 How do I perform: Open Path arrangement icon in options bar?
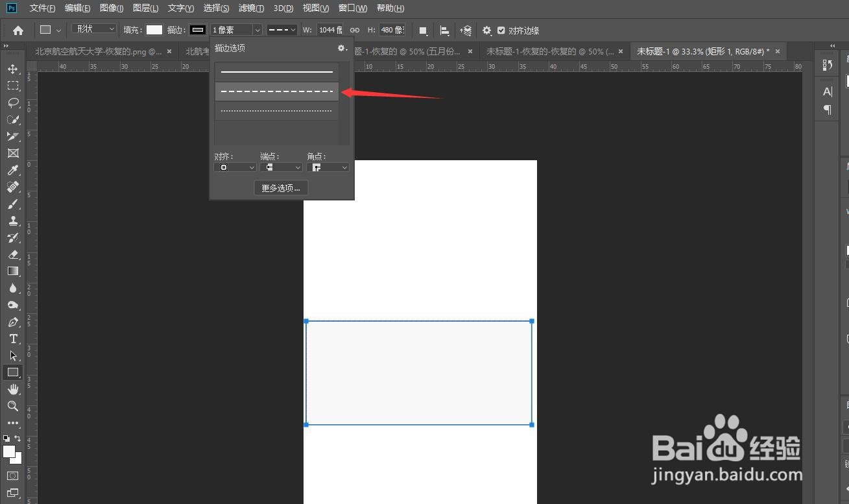(x=466, y=30)
